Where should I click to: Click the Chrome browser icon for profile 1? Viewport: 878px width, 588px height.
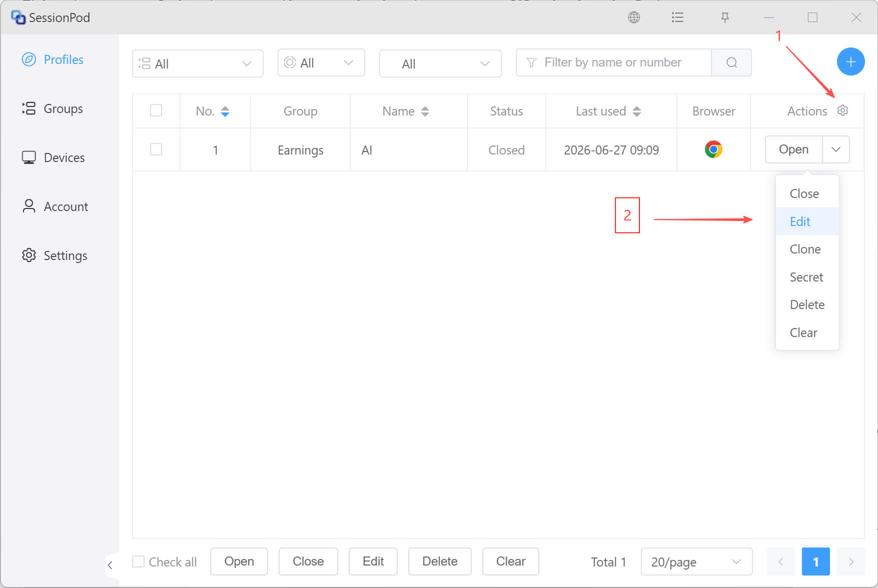[713, 149]
